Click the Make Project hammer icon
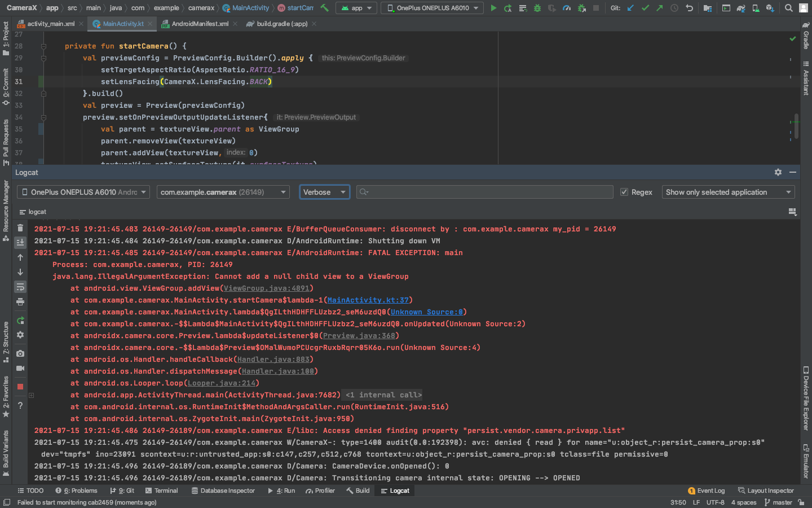 click(x=324, y=8)
